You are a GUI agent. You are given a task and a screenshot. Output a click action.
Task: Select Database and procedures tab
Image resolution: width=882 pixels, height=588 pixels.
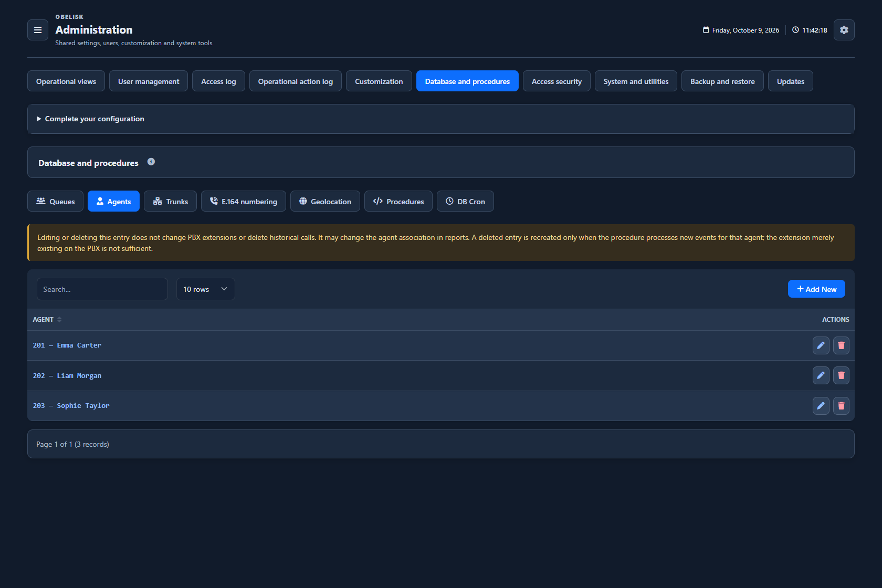pyautogui.click(x=467, y=81)
